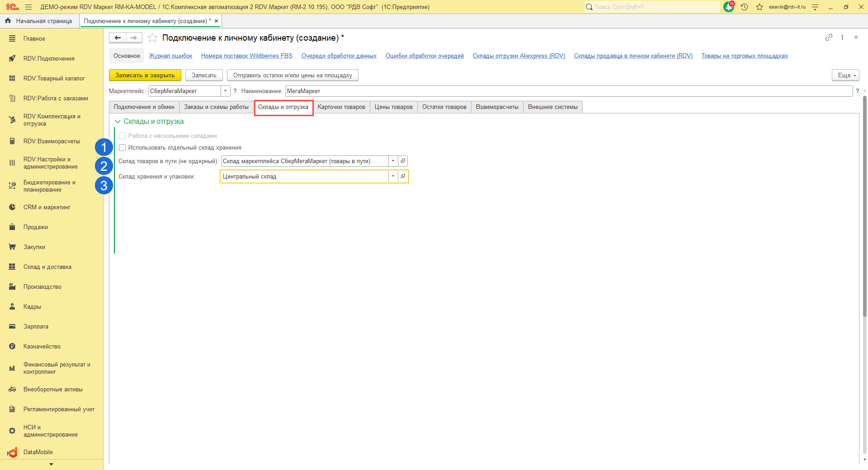Copy link to this form icon
The height and width of the screenshot is (470, 868).
829,38
